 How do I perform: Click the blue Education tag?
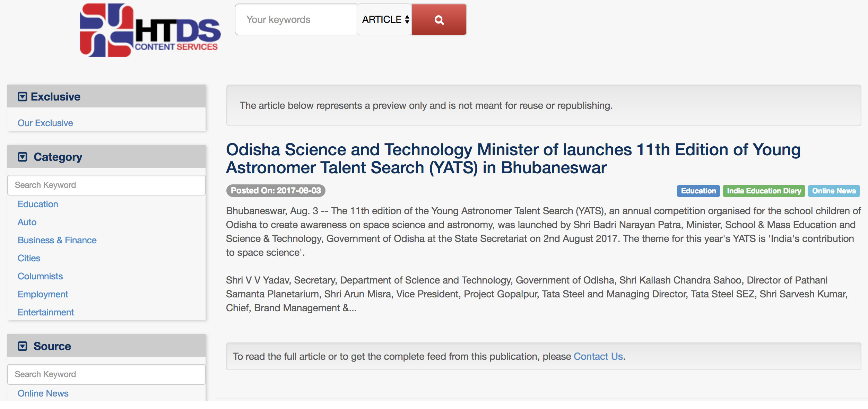(698, 191)
